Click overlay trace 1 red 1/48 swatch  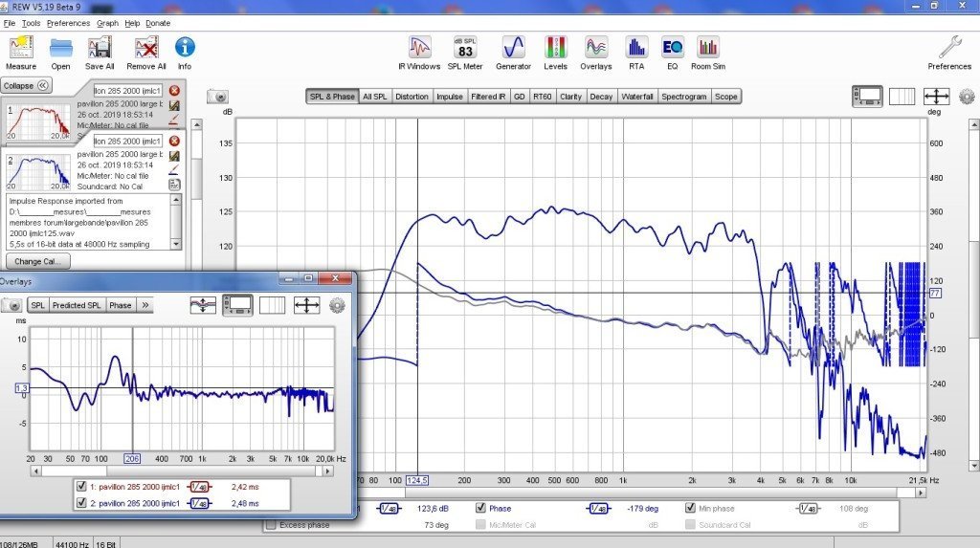click(199, 487)
